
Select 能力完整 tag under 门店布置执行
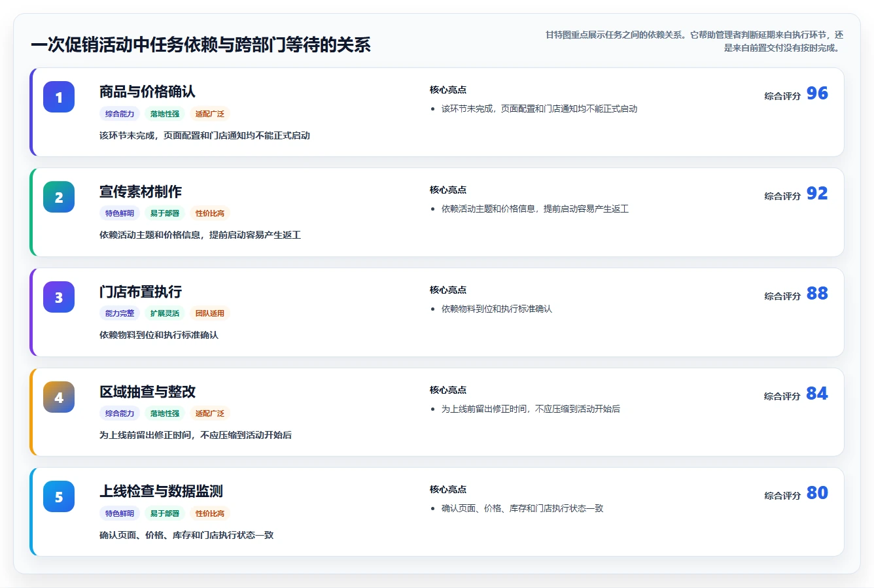click(x=120, y=313)
